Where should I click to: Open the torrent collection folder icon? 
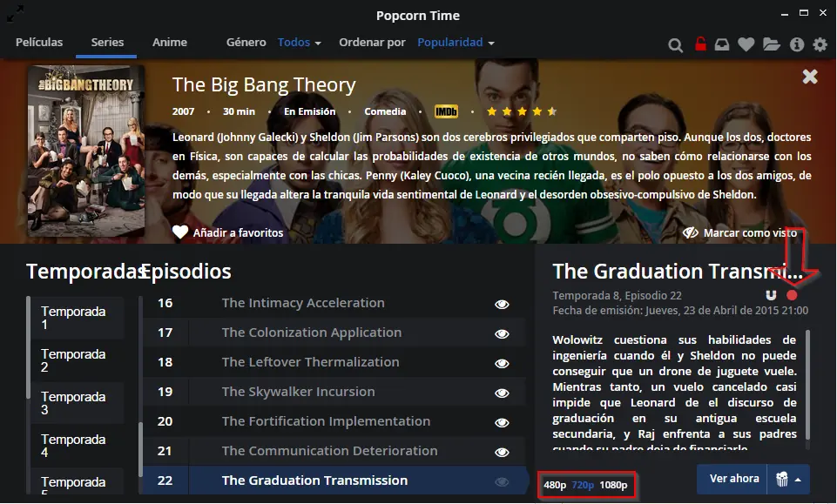pyautogui.click(x=772, y=44)
